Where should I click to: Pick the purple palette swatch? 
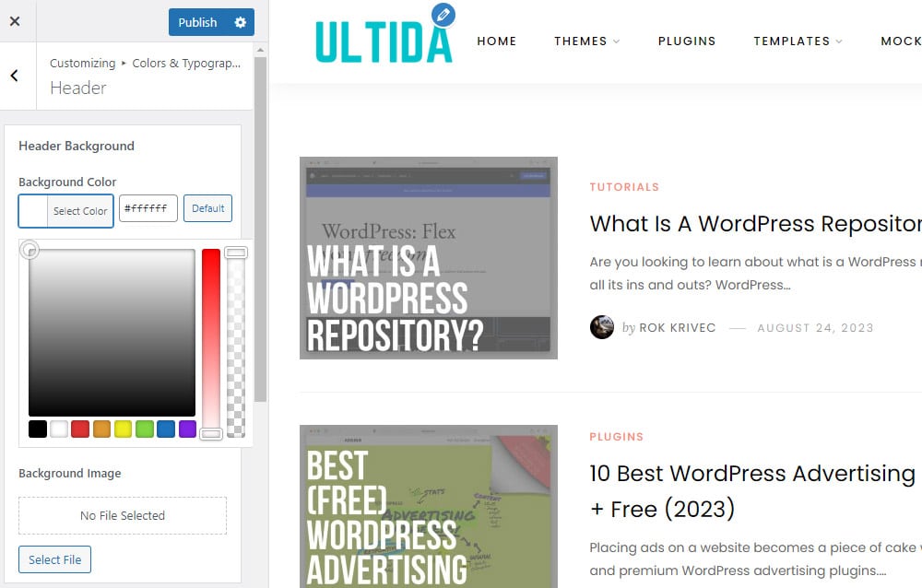coord(187,429)
